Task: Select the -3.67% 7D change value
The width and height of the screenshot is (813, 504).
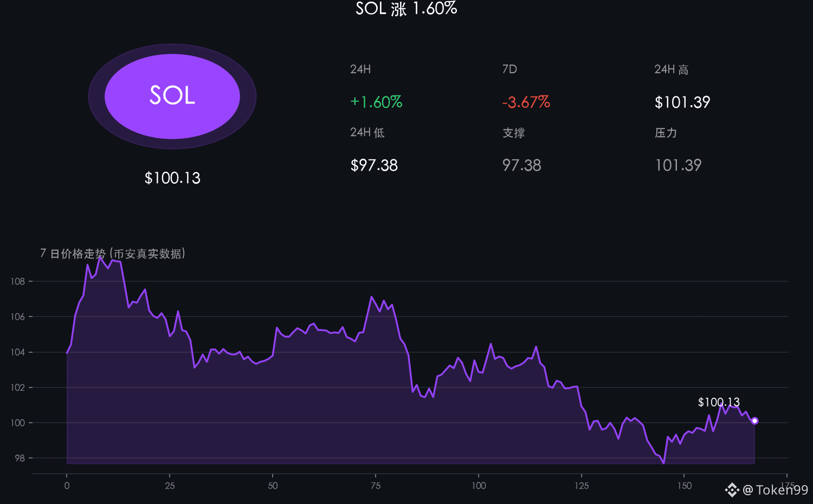Action: point(526,102)
